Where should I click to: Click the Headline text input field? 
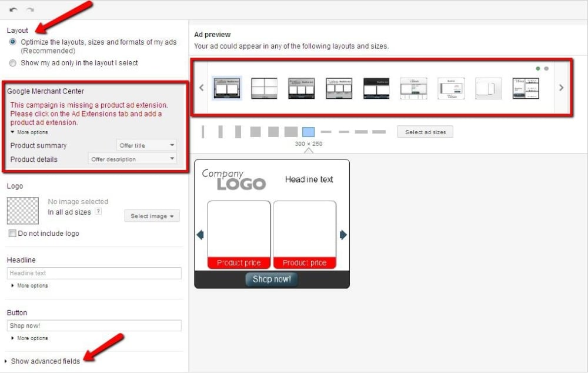[94, 273]
